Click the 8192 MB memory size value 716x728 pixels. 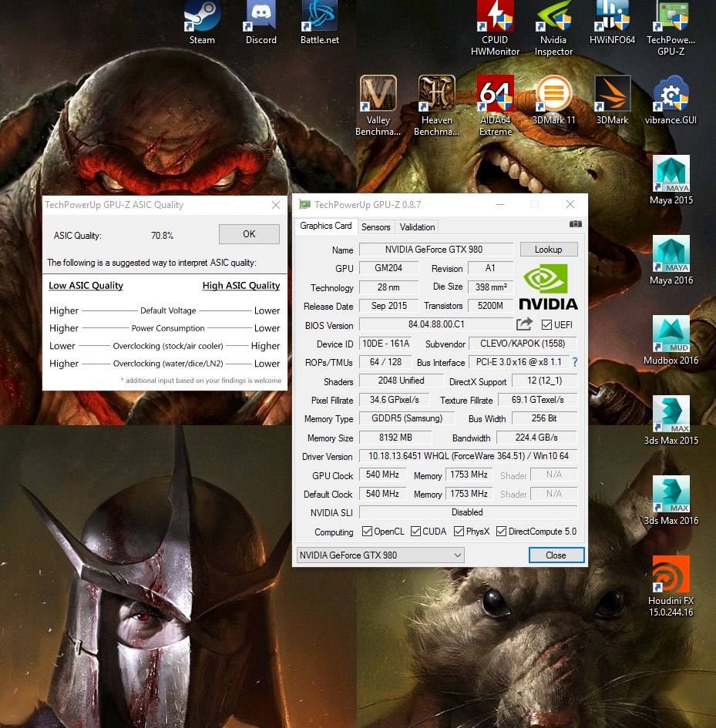[x=395, y=438]
